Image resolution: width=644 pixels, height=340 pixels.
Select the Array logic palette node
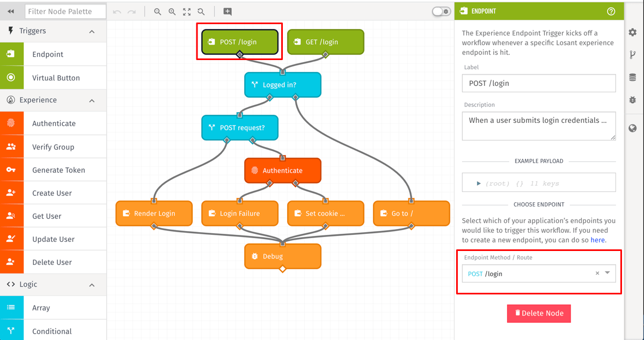(53, 308)
